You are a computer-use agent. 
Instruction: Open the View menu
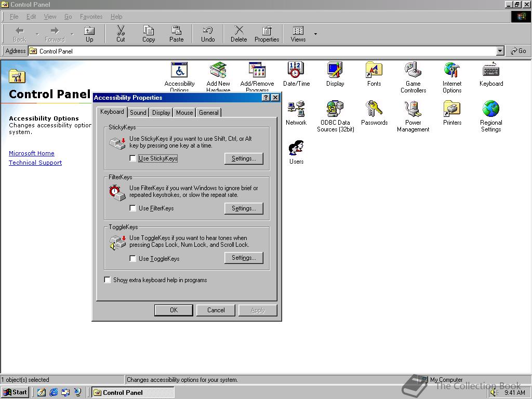tap(50, 17)
